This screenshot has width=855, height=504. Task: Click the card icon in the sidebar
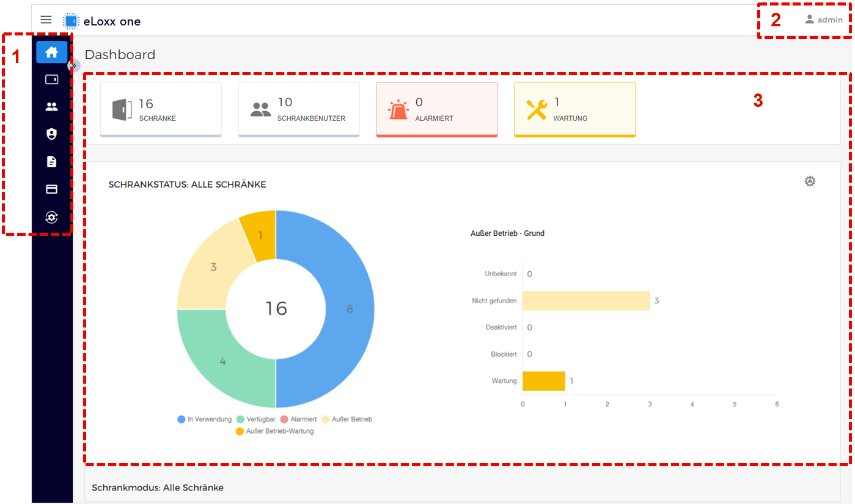(51, 189)
